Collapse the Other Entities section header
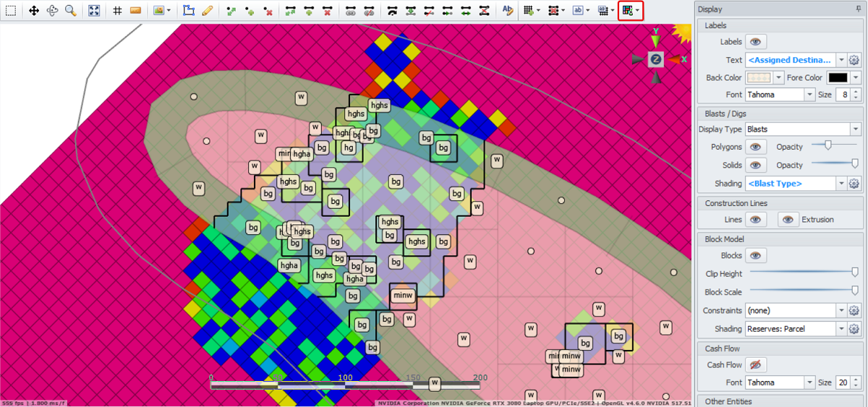 point(728,401)
